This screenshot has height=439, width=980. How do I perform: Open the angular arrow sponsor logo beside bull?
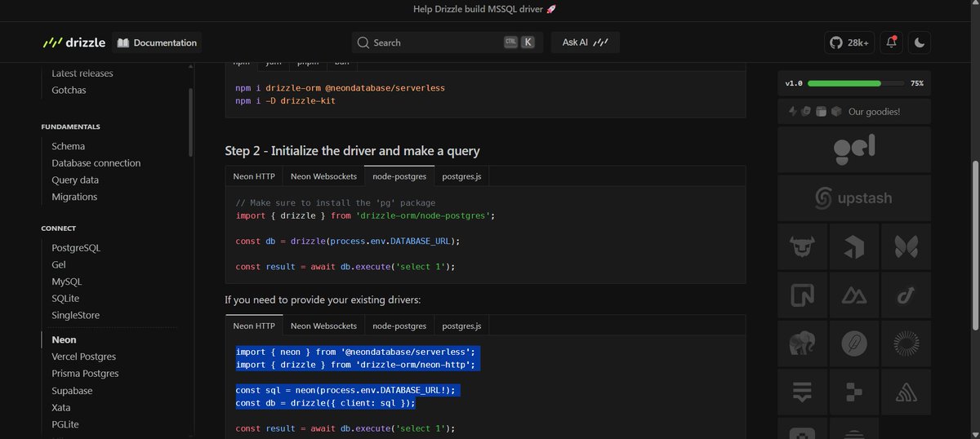pos(854,245)
